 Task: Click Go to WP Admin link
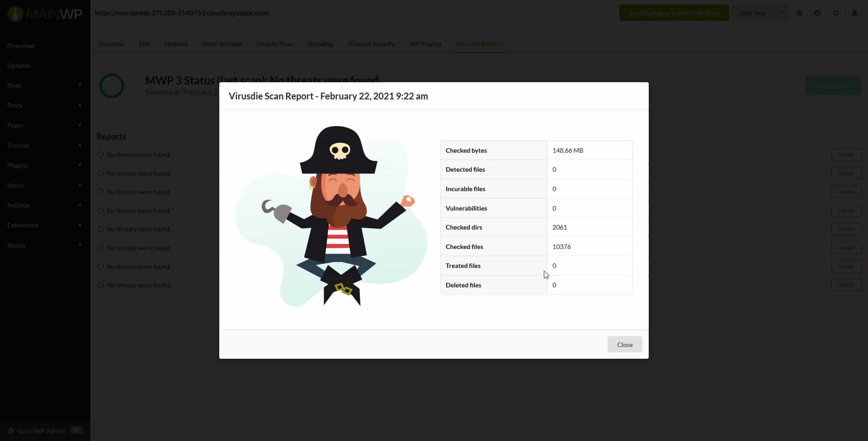point(41,431)
